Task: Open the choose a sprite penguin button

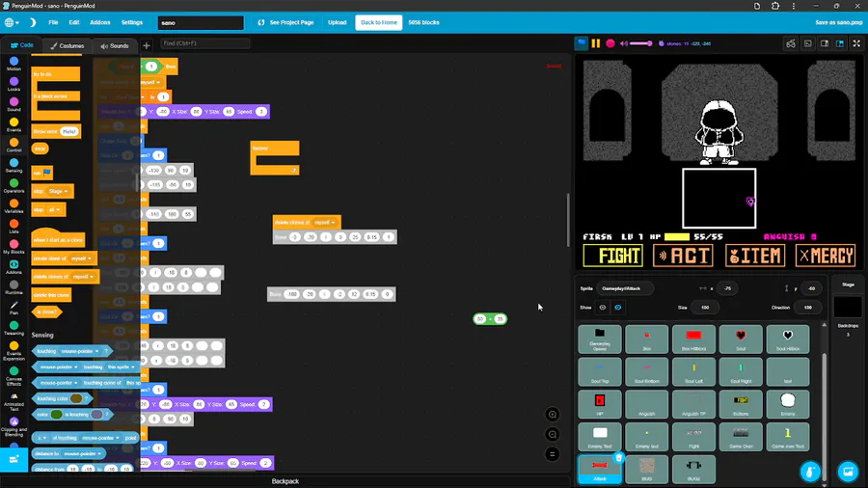Action: (810, 472)
